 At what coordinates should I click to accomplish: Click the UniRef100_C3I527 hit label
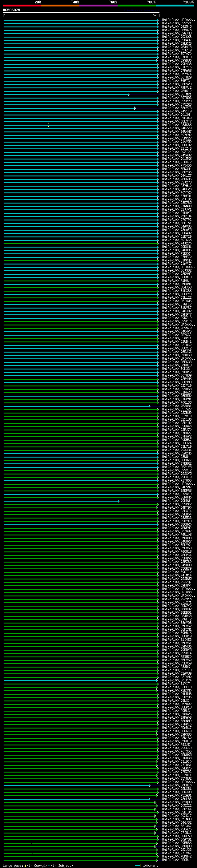pyautogui.click(x=176, y=409)
